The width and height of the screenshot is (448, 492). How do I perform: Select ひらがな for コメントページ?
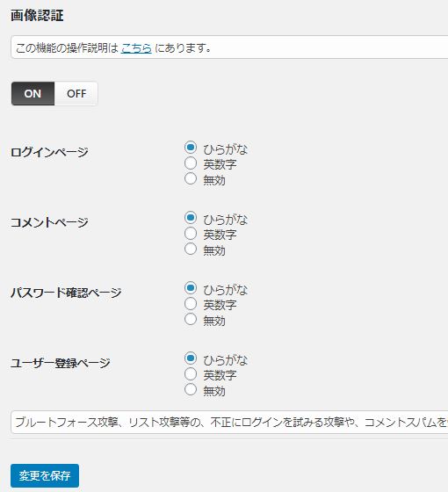[191, 218]
